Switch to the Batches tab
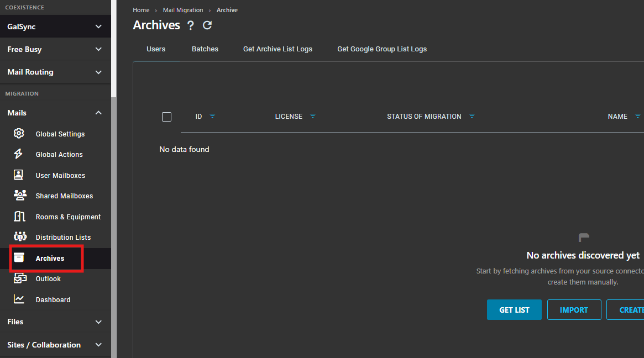 205,49
